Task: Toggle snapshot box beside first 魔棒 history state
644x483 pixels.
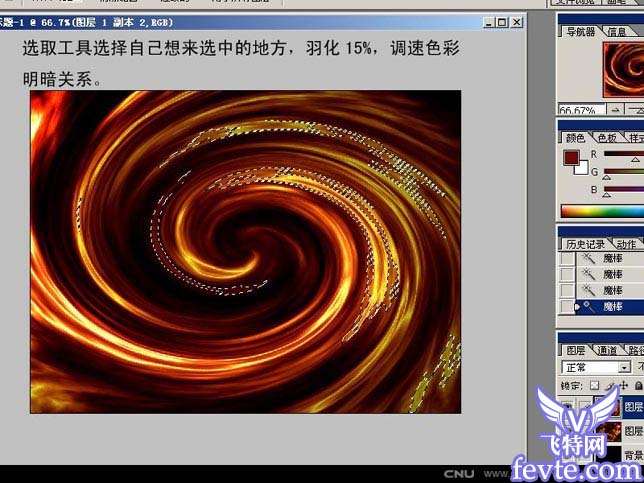Action: (x=567, y=259)
